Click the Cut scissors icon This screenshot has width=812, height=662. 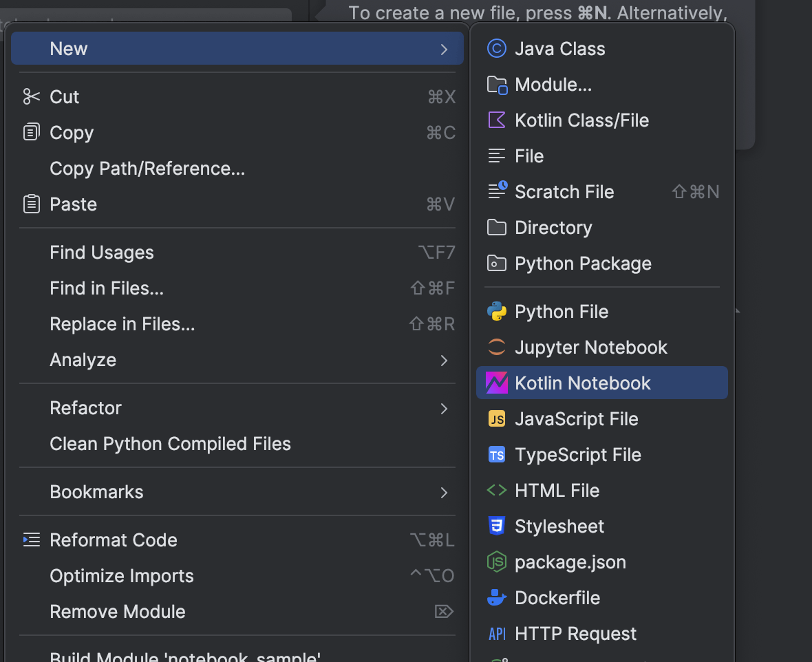pyautogui.click(x=32, y=97)
